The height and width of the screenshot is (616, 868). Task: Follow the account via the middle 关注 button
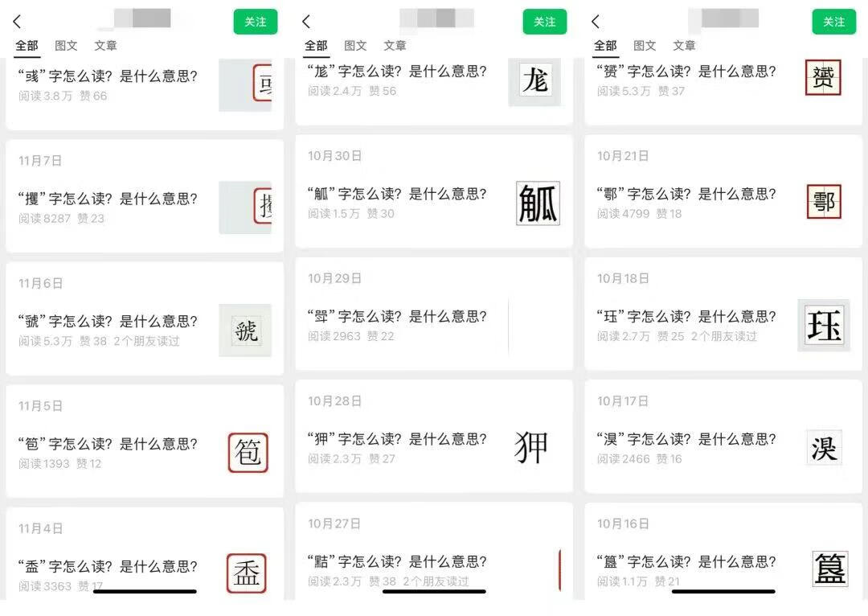point(545,22)
